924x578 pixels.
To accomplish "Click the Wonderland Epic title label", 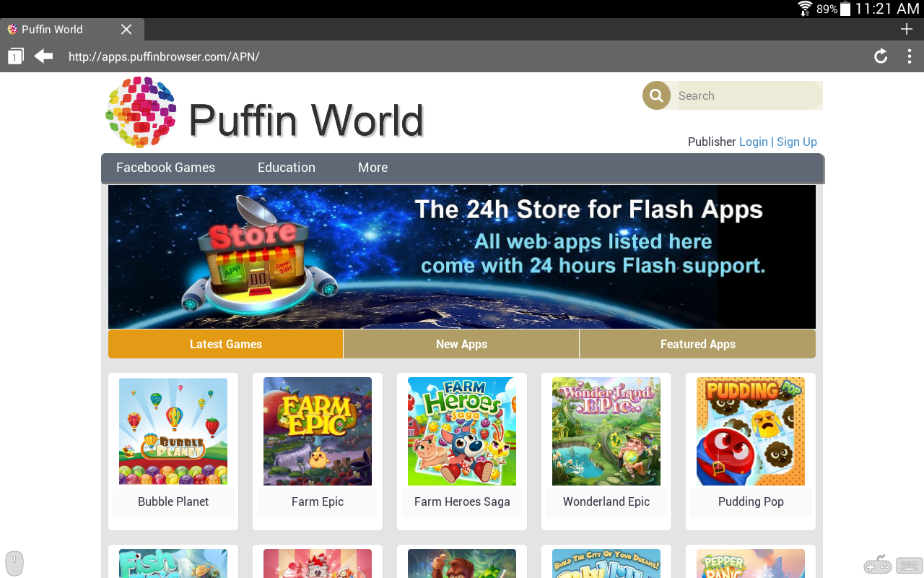I will click(606, 501).
